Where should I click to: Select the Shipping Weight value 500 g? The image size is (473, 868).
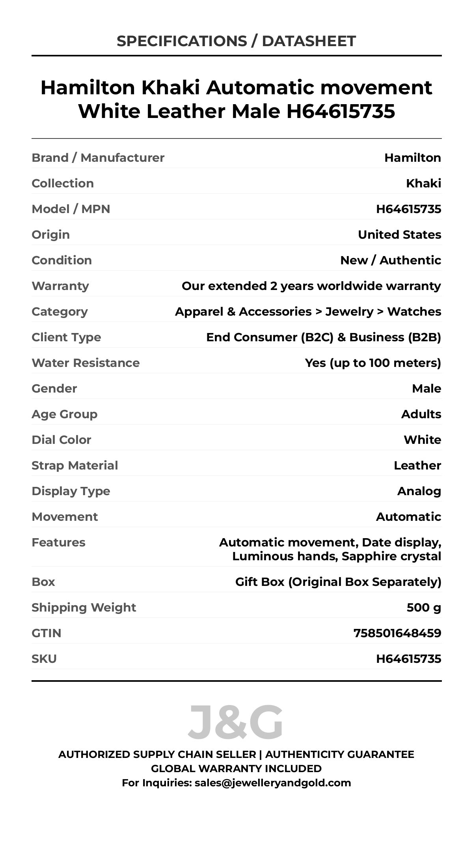point(424,608)
